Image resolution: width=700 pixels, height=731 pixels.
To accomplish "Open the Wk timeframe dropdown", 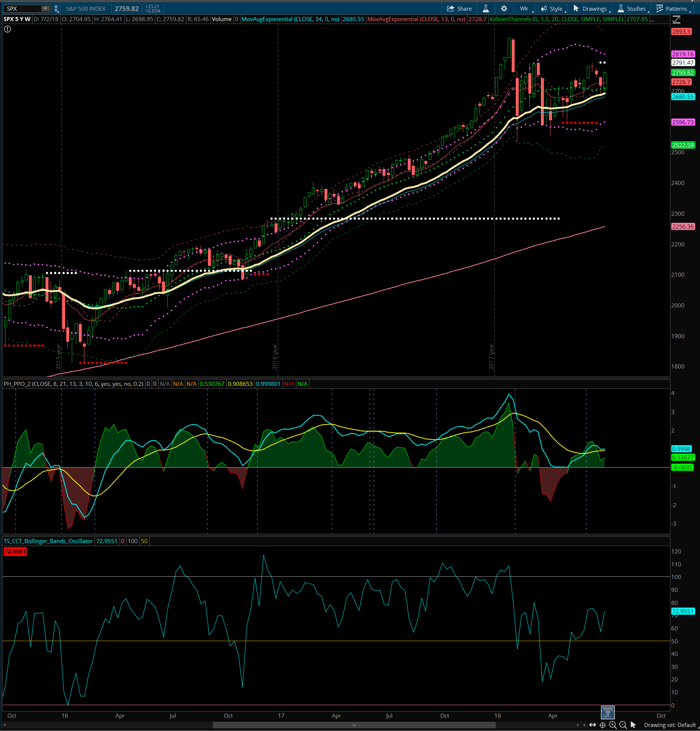I will point(526,9).
